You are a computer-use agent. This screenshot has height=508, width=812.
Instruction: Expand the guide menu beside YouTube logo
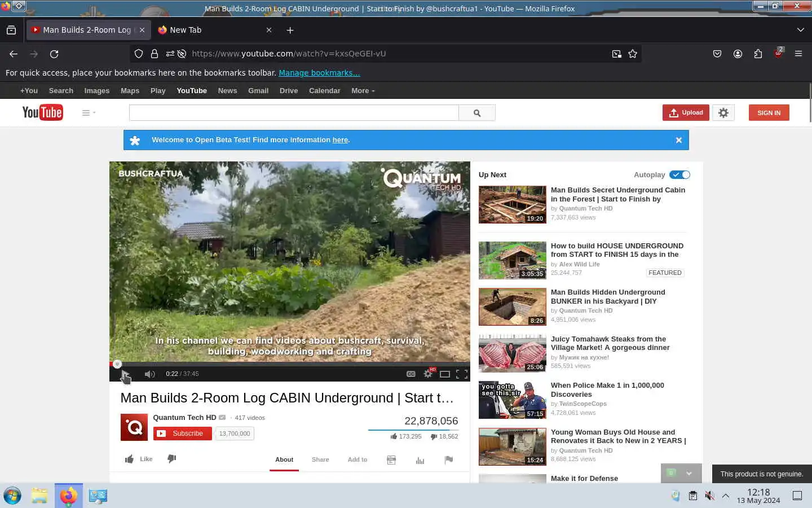(89, 113)
